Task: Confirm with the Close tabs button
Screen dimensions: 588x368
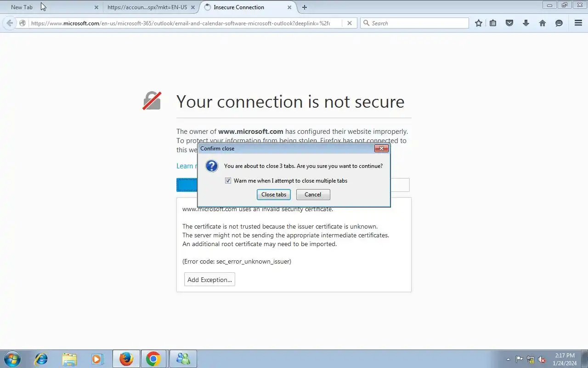Action: 274,195
